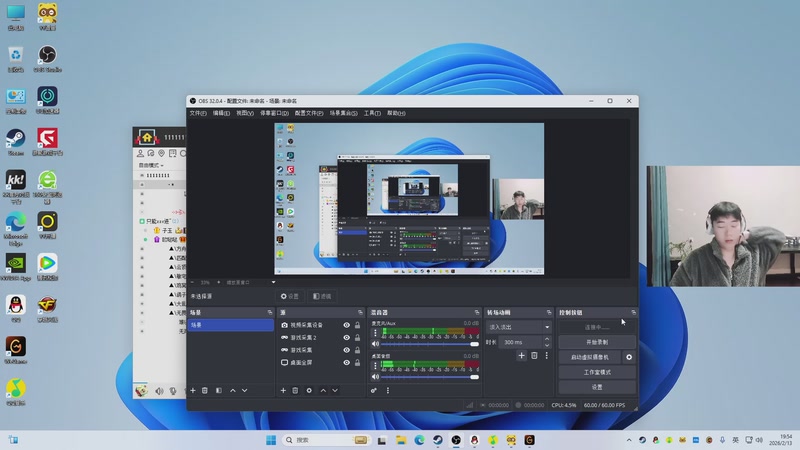Increase transition duration with up arrow

coord(547,339)
